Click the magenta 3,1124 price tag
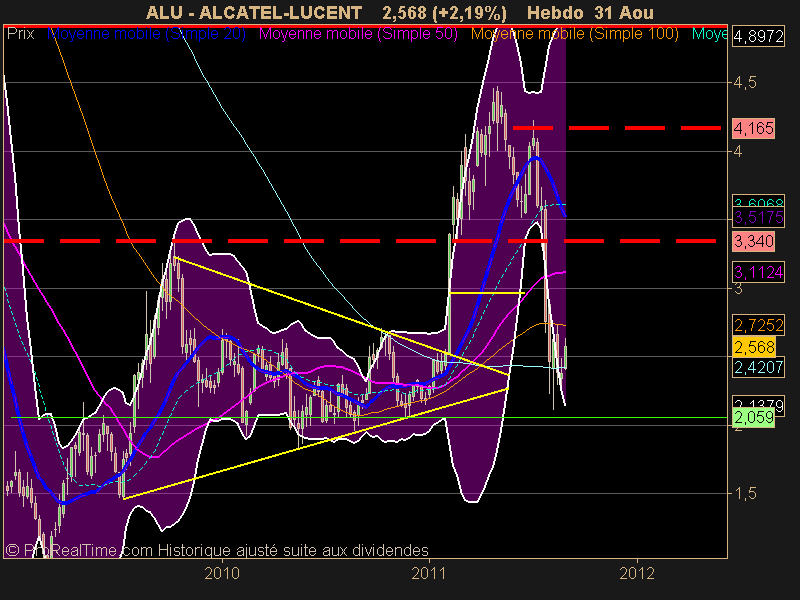Viewport: 800px width, 600px height. coord(758,272)
